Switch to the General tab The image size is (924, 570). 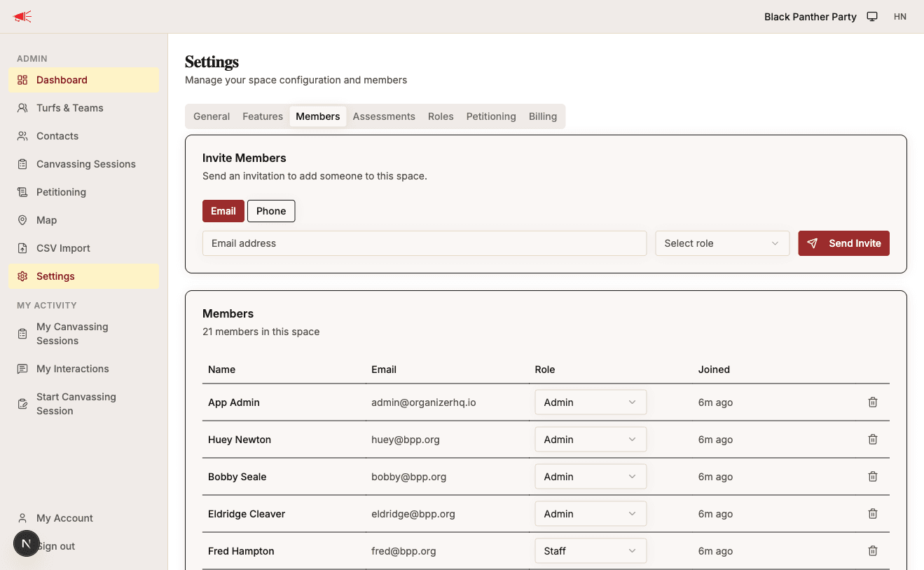point(212,116)
